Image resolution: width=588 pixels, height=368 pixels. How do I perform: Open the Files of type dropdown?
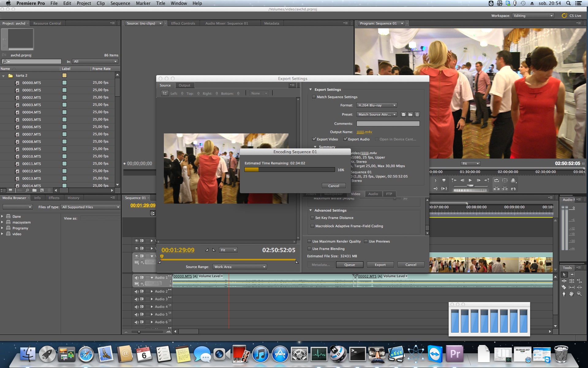pyautogui.click(x=90, y=207)
